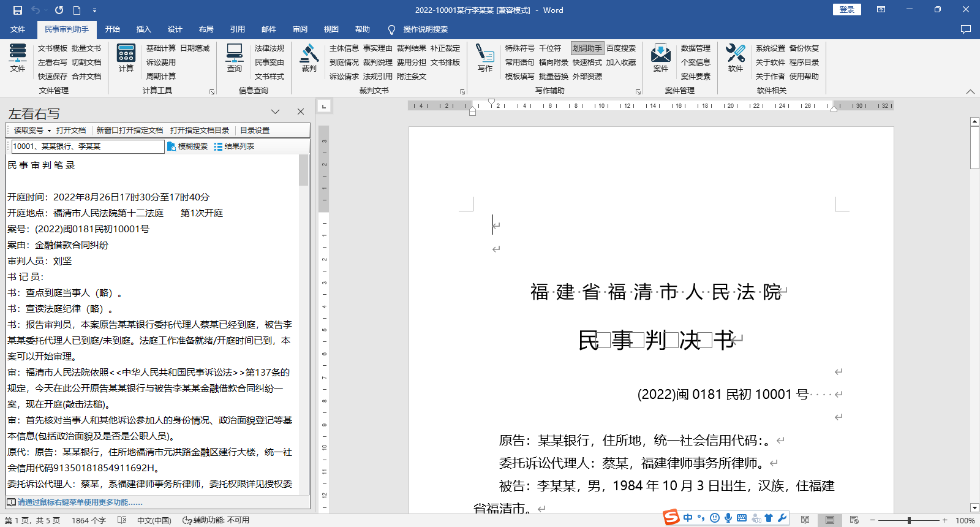Expand the 写作辅助 group dialog launcher
Viewport: 980px width, 527px height.
[638, 92]
